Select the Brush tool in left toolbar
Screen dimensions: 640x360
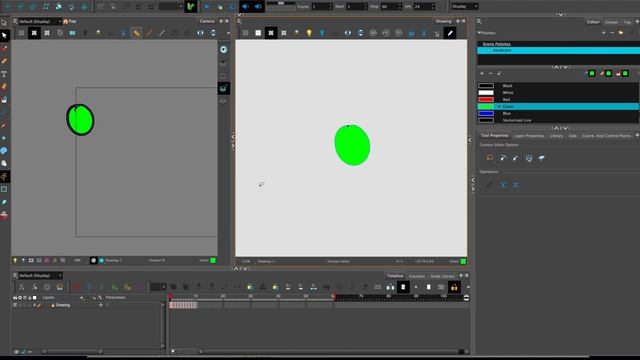click(x=4, y=49)
